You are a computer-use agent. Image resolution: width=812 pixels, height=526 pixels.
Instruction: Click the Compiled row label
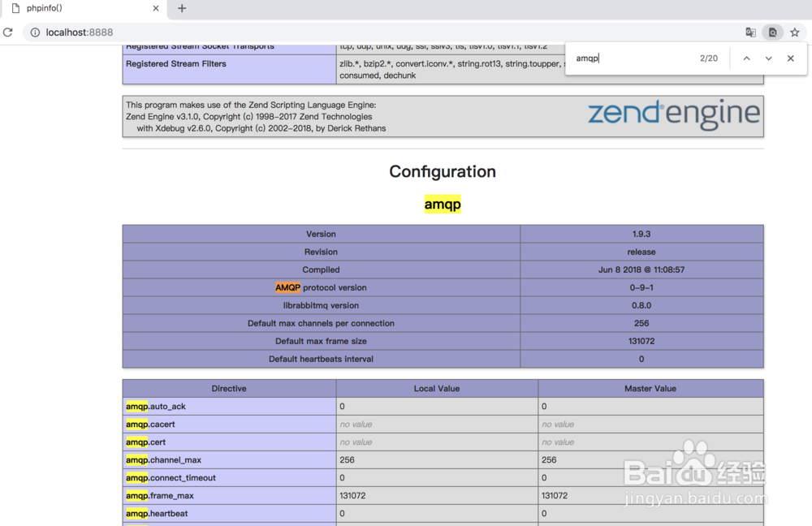tap(321, 269)
